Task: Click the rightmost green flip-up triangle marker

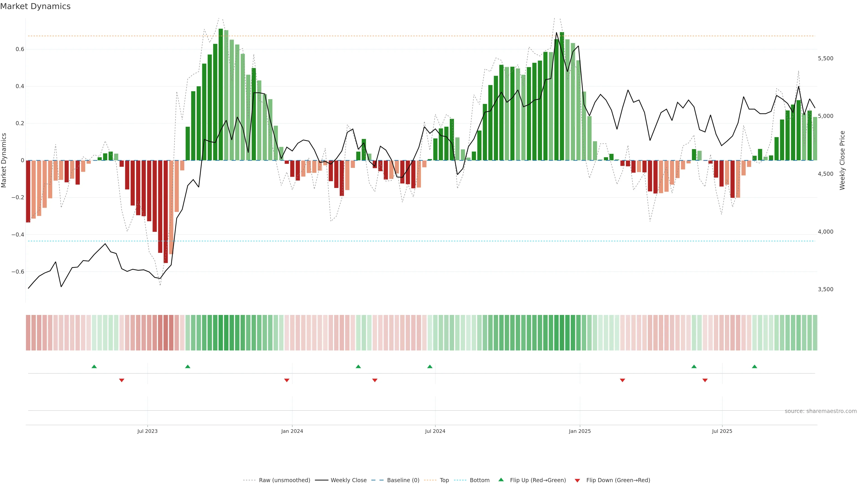Action: [755, 366]
